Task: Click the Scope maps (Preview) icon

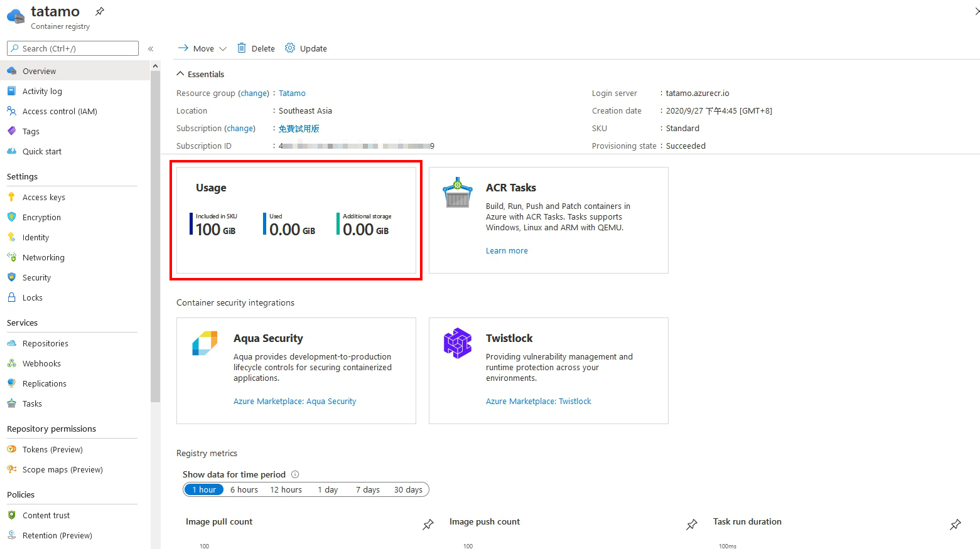Action: pos(11,469)
